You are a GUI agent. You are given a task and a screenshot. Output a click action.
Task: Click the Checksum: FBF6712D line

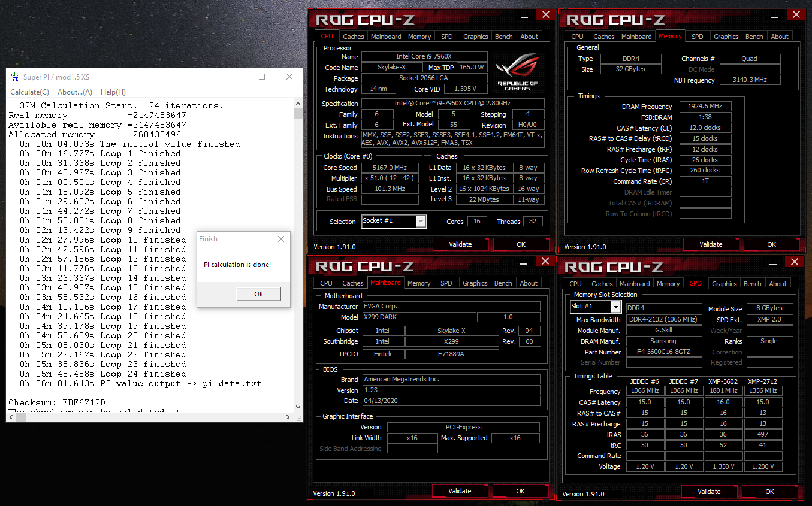57,402
